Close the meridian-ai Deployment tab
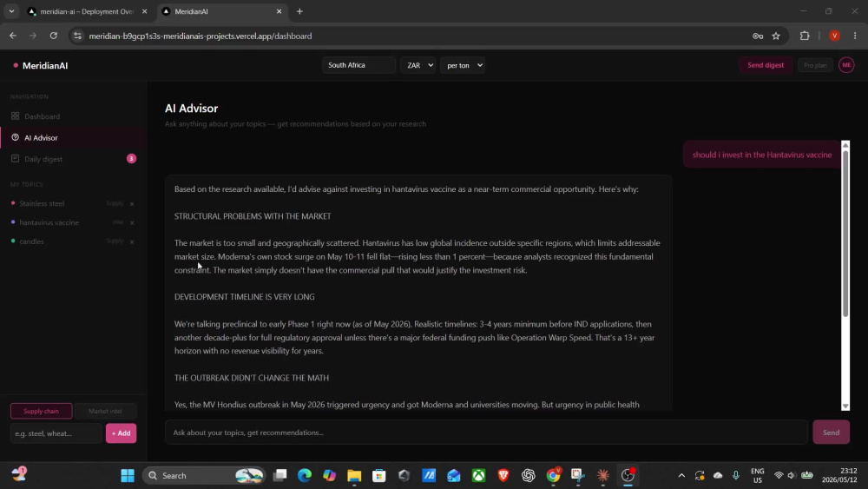Image resolution: width=868 pixels, height=489 pixels. pyautogui.click(x=144, y=11)
